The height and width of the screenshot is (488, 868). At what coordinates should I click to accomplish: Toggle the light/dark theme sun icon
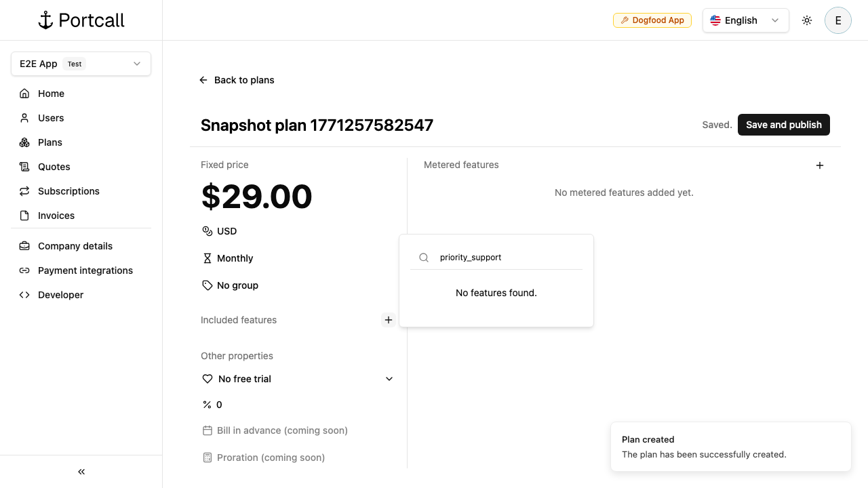coord(807,20)
